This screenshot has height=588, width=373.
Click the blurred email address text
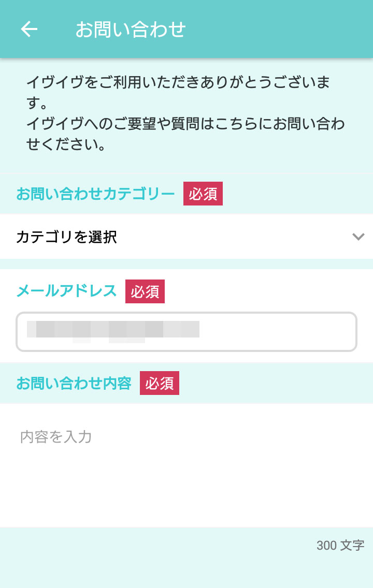113,331
